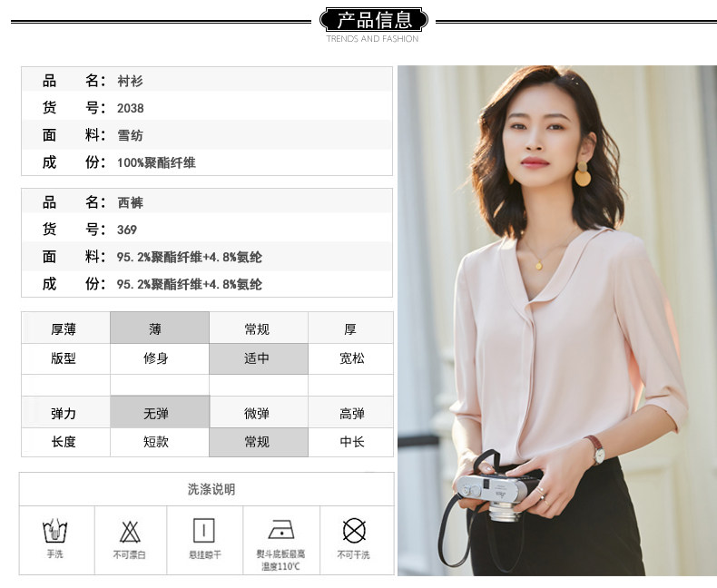The width and height of the screenshot is (717, 588).
Task: Click the 雪纺 fabric value
Action: (131, 135)
